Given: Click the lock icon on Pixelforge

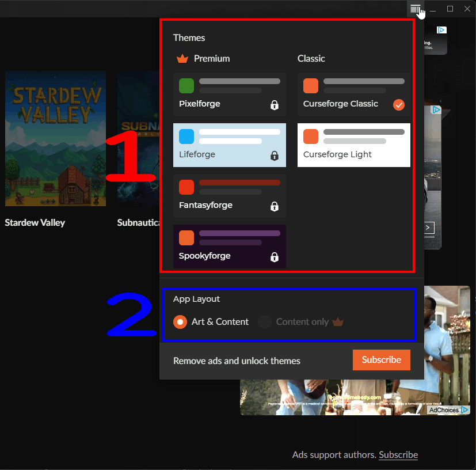Looking at the screenshot, I should click(275, 105).
